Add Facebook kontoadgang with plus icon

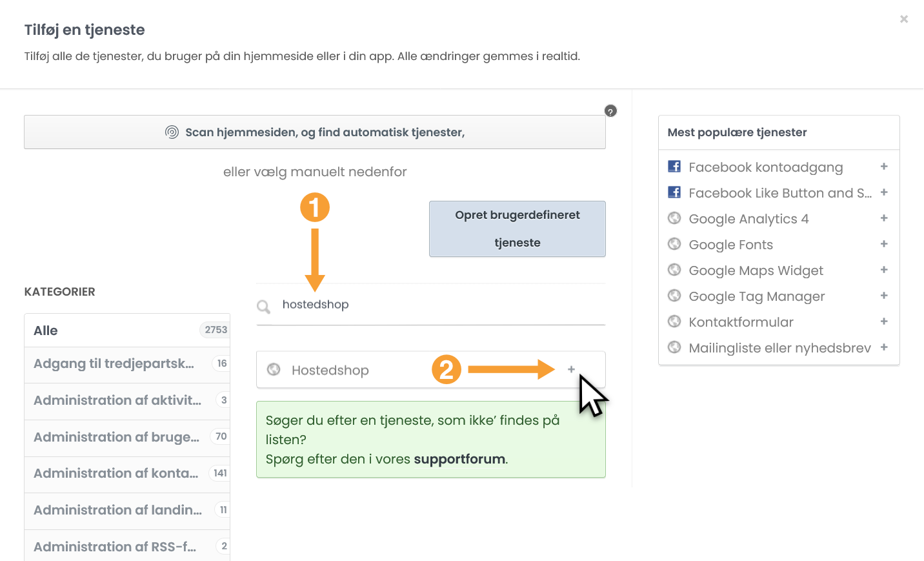coord(884,167)
